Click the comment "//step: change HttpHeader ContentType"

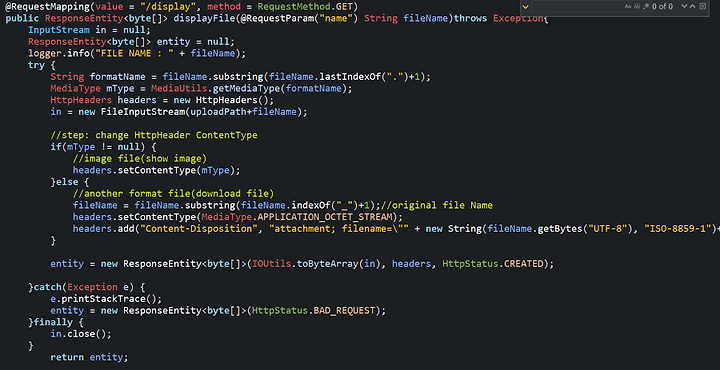pyautogui.click(x=154, y=135)
